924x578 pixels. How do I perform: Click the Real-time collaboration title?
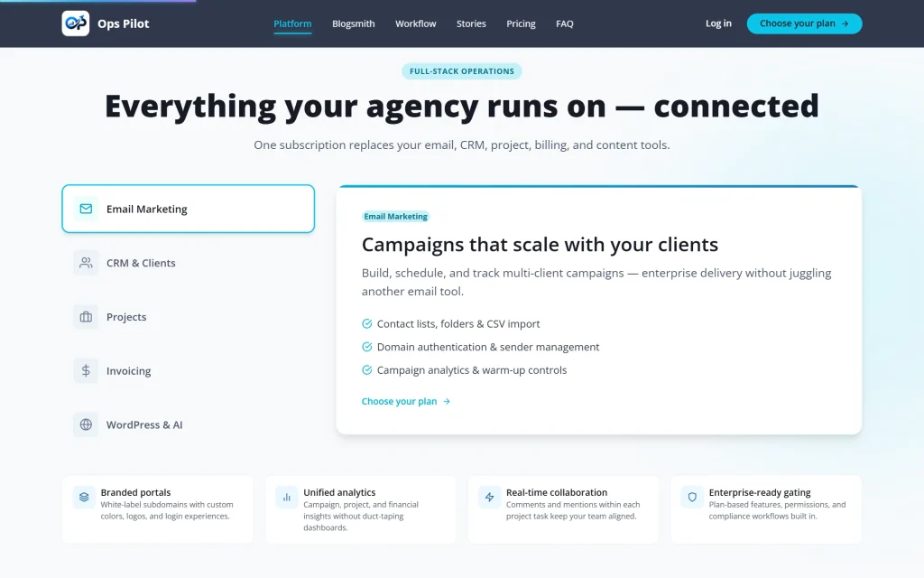(x=556, y=492)
